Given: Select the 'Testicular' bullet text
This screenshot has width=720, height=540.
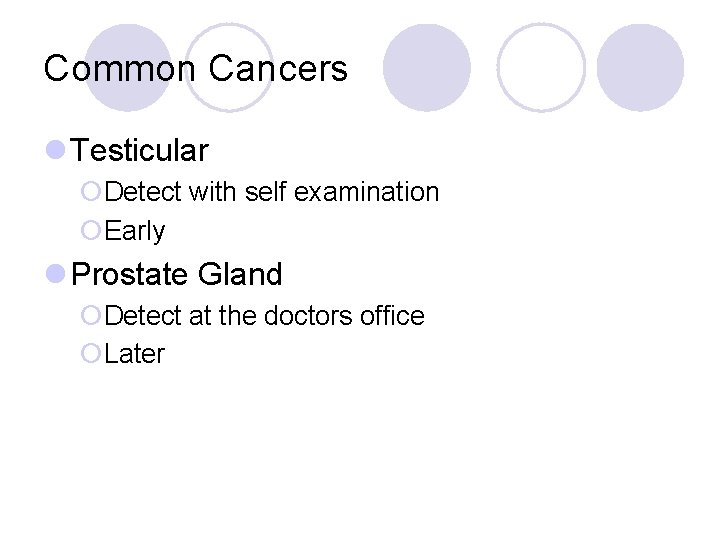Looking at the screenshot, I should 140,151.
